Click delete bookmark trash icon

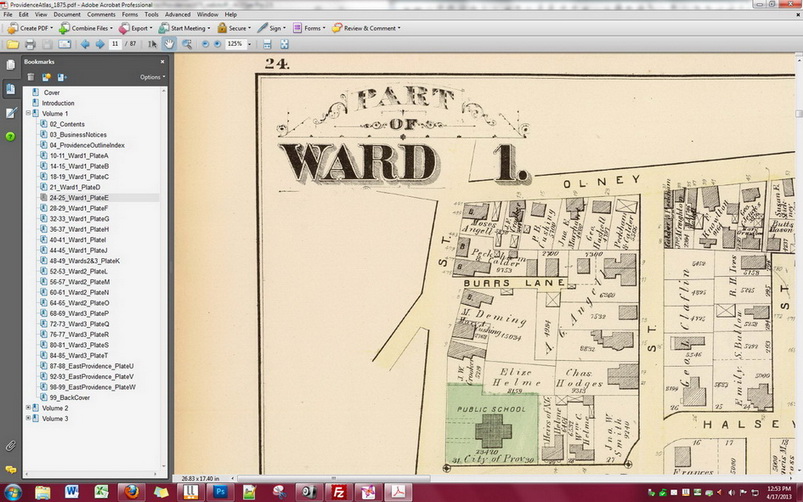[31, 77]
